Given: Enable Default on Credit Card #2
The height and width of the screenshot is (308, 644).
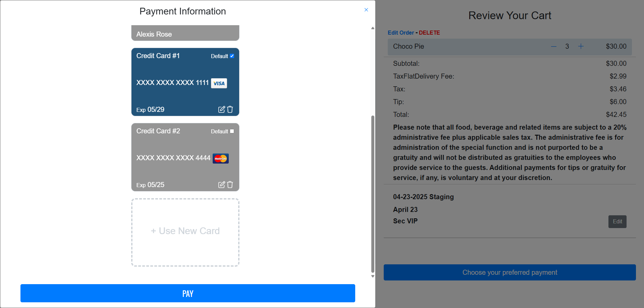Looking at the screenshot, I should [x=232, y=131].
